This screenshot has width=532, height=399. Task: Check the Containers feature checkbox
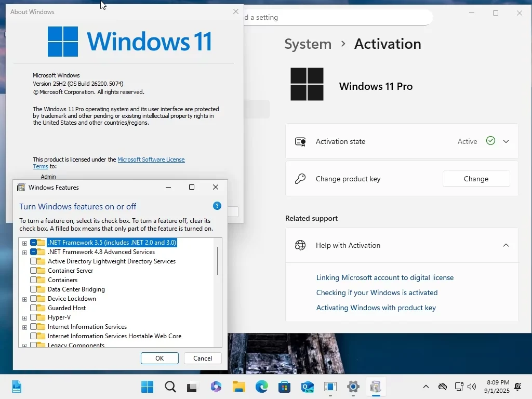(x=34, y=280)
